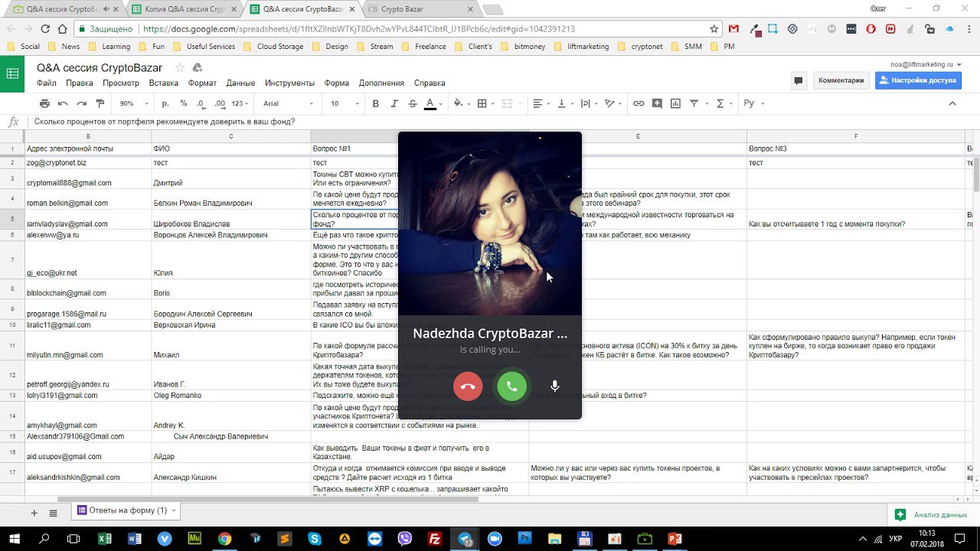Mute microphone in the incoming call popup
This screenshot has width=980, height=551.
tap(555, 386)
